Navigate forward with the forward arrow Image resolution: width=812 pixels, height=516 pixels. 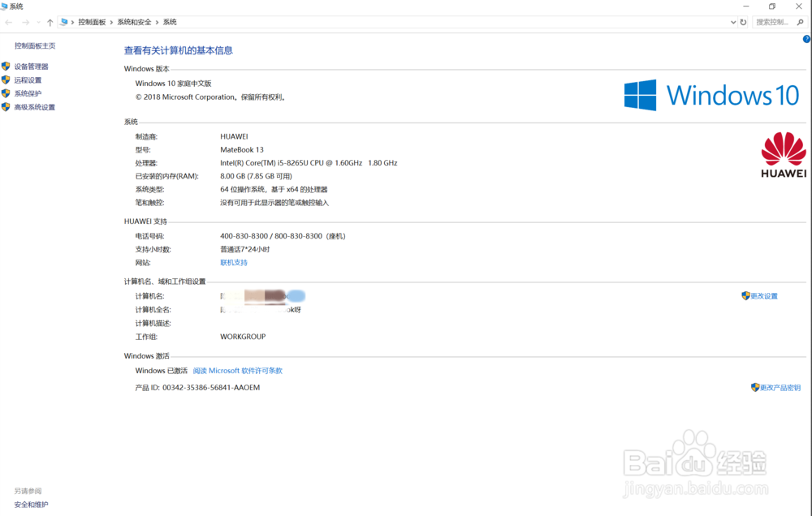point(25,22)
